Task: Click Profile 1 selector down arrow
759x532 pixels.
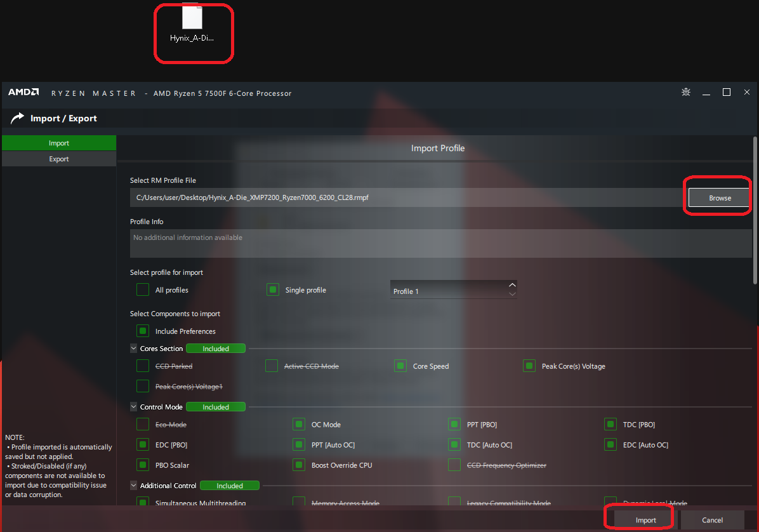Action: pyautogui.click(x=512, y=294)
